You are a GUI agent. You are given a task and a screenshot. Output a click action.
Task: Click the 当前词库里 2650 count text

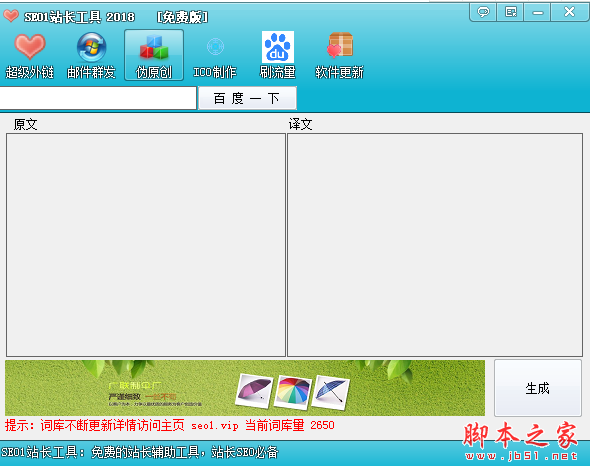pyautogui.click(x=290, y=426)
